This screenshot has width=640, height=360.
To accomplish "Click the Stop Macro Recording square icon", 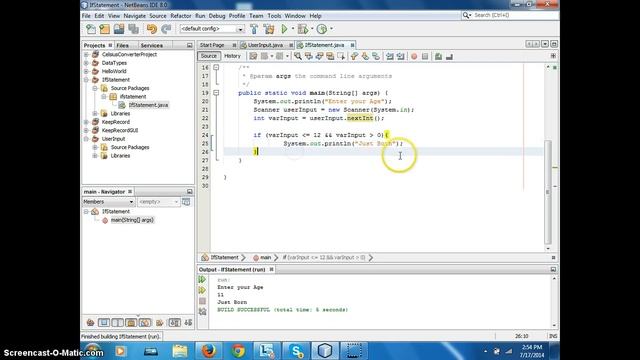I will (x=425, y=56).
